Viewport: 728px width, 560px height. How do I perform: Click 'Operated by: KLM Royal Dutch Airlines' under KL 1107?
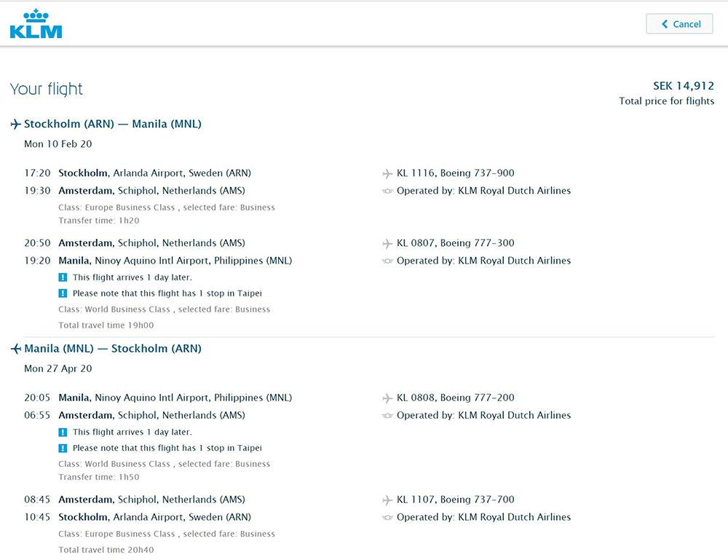(x=484, y=517)
